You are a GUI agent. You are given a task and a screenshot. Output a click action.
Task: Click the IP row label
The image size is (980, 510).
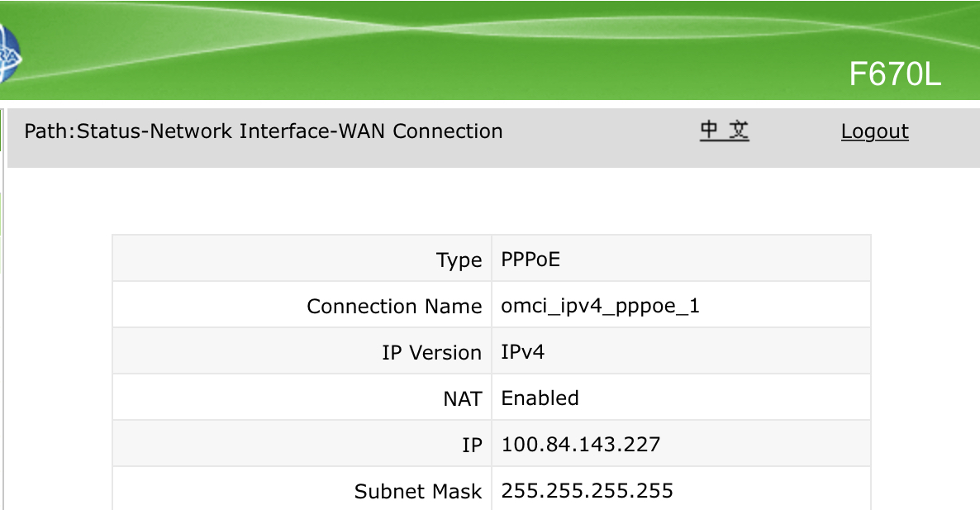(472, 445)
